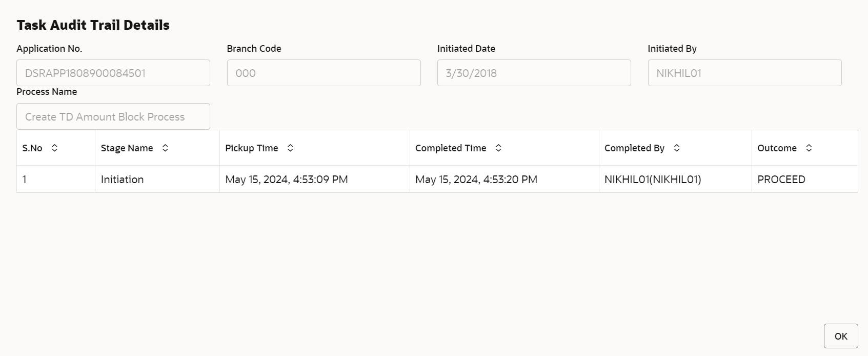Click the NIKHIL01(NIKHIL01) completed-by cell
This screenshot has width=868, height=356.
click(653, 180)
